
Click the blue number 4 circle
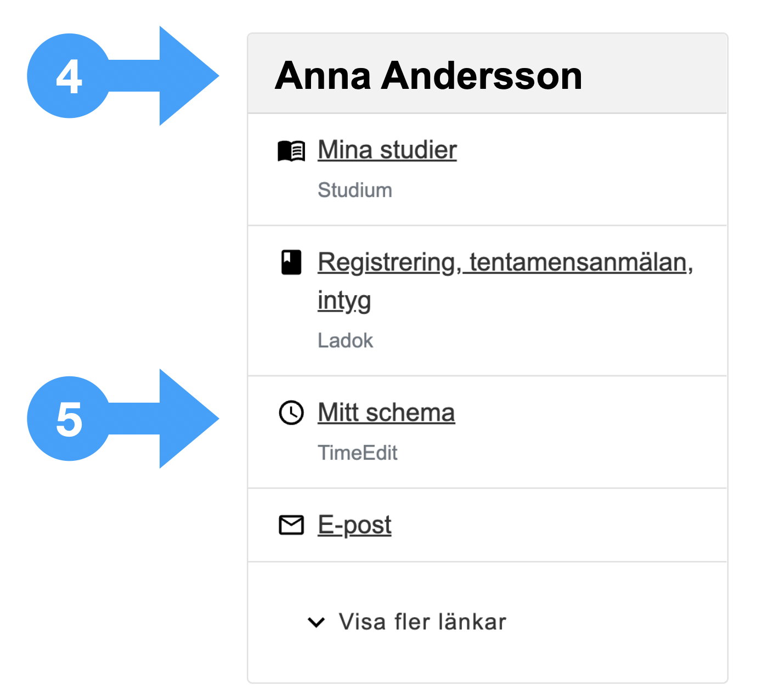pyautogui.click(x=69, y=76)
